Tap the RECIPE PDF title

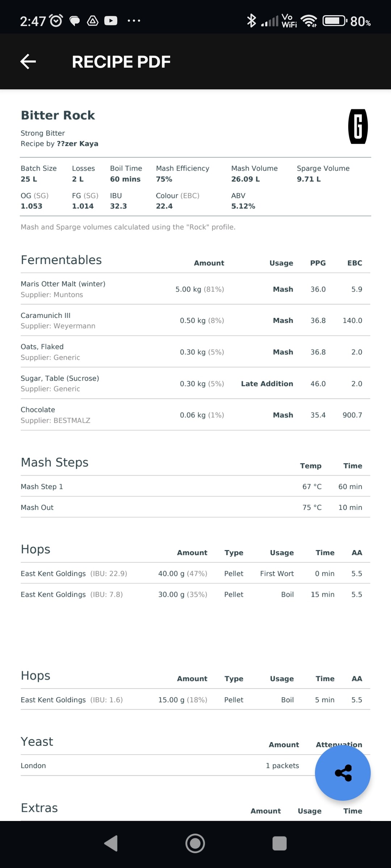tap(121, 61)
